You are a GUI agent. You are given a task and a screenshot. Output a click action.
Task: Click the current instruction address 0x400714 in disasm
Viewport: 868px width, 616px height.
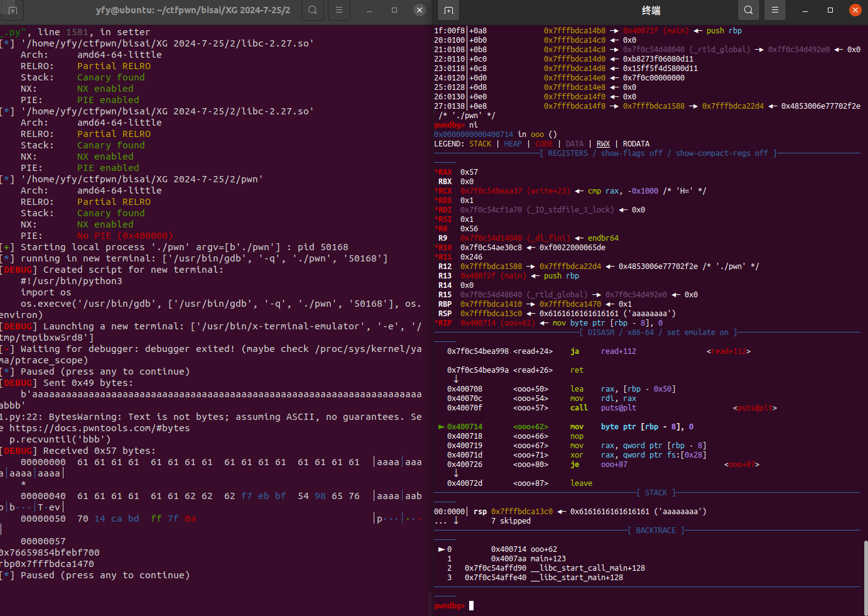point(465,427)
